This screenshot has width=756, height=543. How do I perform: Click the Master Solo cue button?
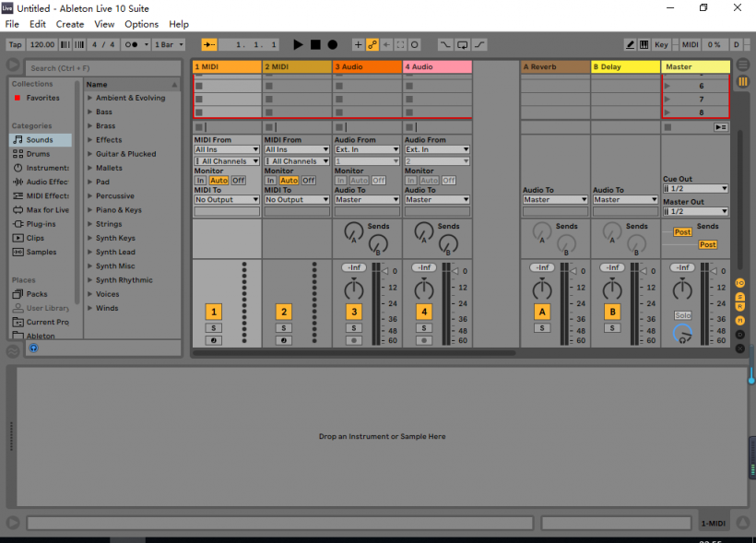coord(682,315)
